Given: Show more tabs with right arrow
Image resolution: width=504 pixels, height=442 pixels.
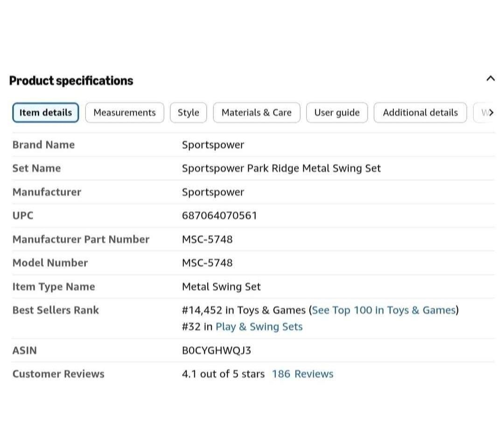Looking at the screenshot, I should (x=490, y=112).
